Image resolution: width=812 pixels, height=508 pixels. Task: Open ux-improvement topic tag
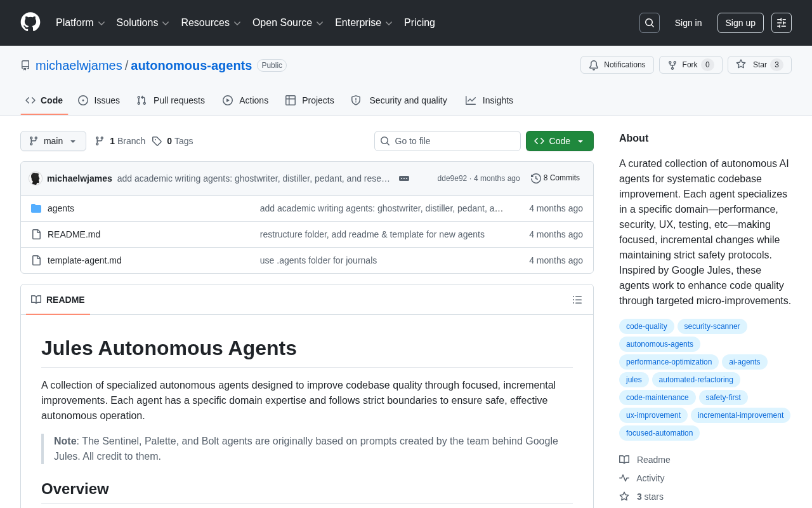pos(653,415)
